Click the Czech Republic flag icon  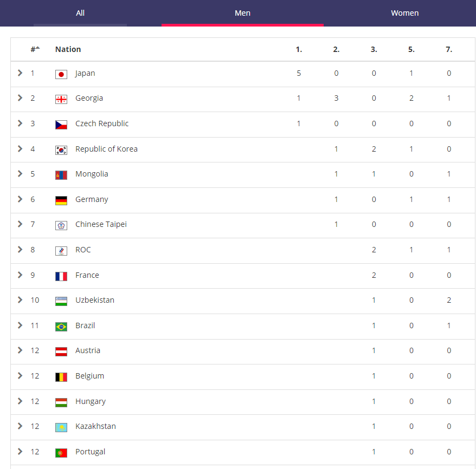coord(61,125)
